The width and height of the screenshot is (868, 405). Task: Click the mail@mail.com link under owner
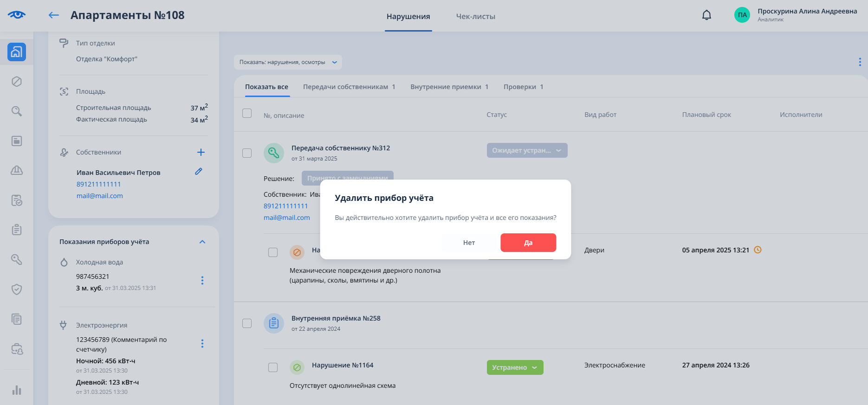pyautogui.click(x=100, y=196)
